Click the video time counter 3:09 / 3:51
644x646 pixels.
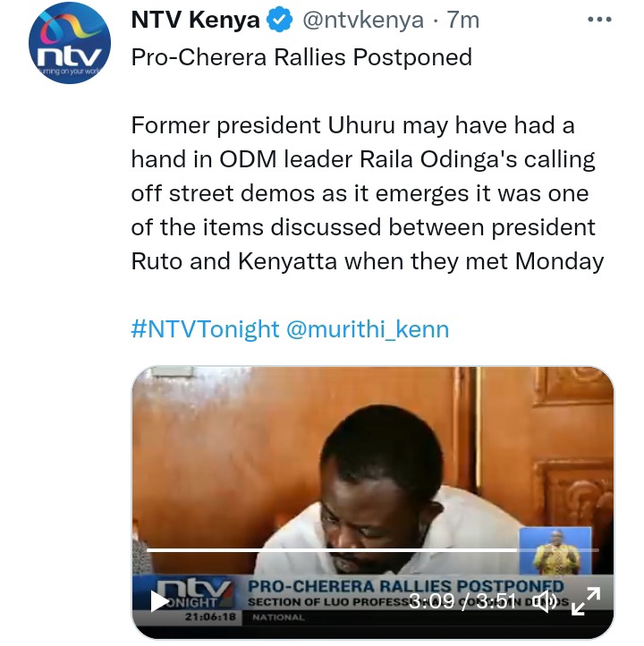462,601
